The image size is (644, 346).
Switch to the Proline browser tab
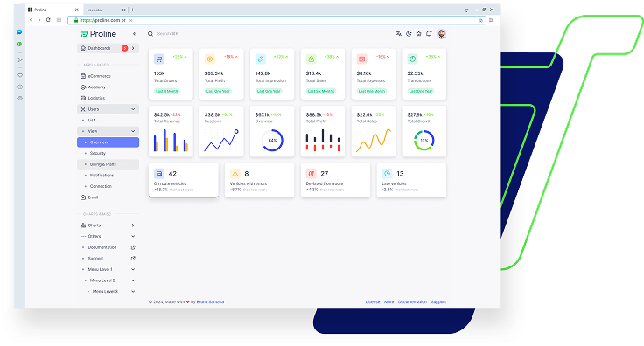[53, 10]
